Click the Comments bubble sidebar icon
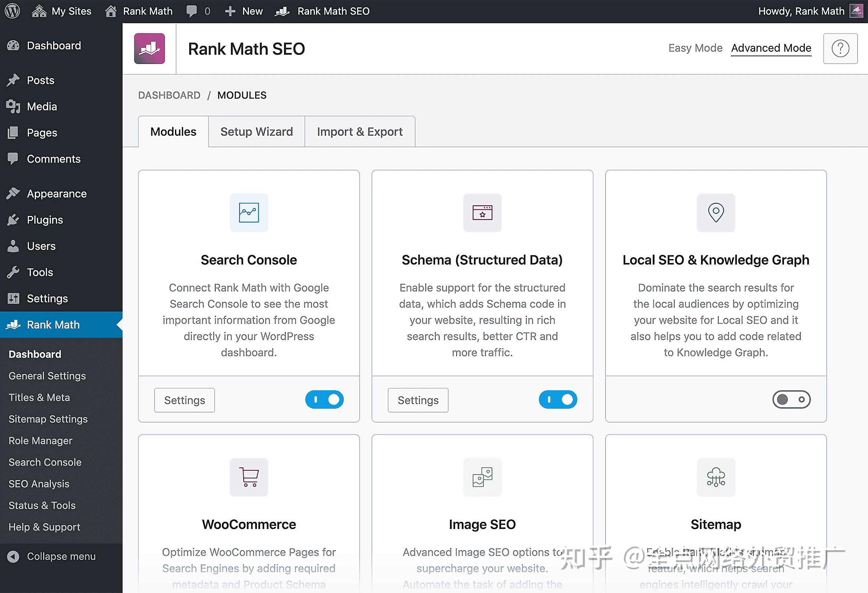Viewport: 868px width, 593px height. (x=13, y=159)
